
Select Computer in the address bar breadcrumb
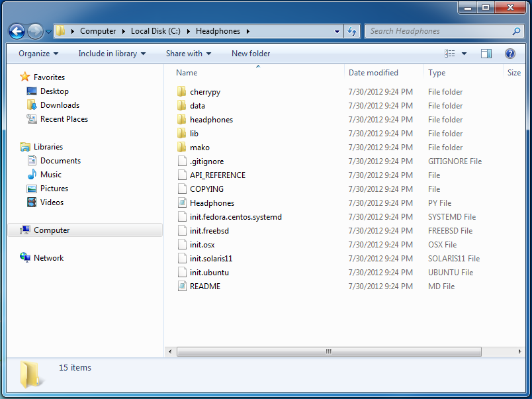(98, 31)
